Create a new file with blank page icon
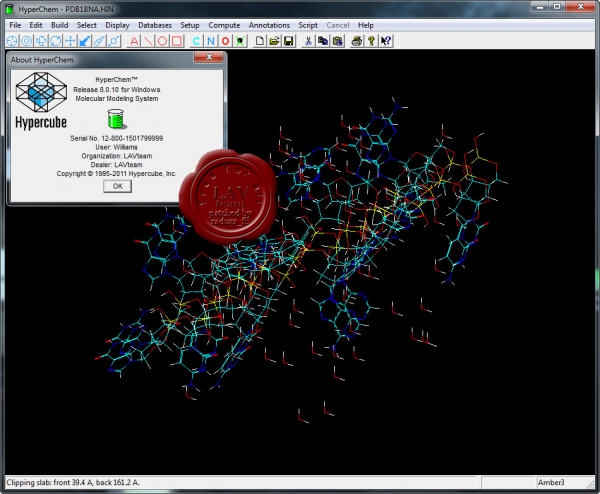 pyautogui.click(x=260, y=41)
